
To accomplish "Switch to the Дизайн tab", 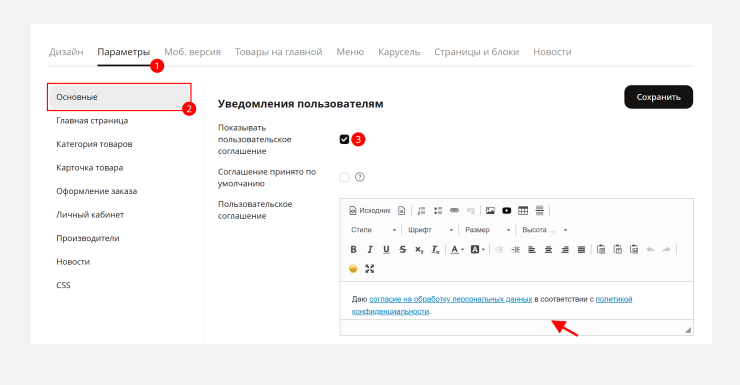I will (66, 52).
